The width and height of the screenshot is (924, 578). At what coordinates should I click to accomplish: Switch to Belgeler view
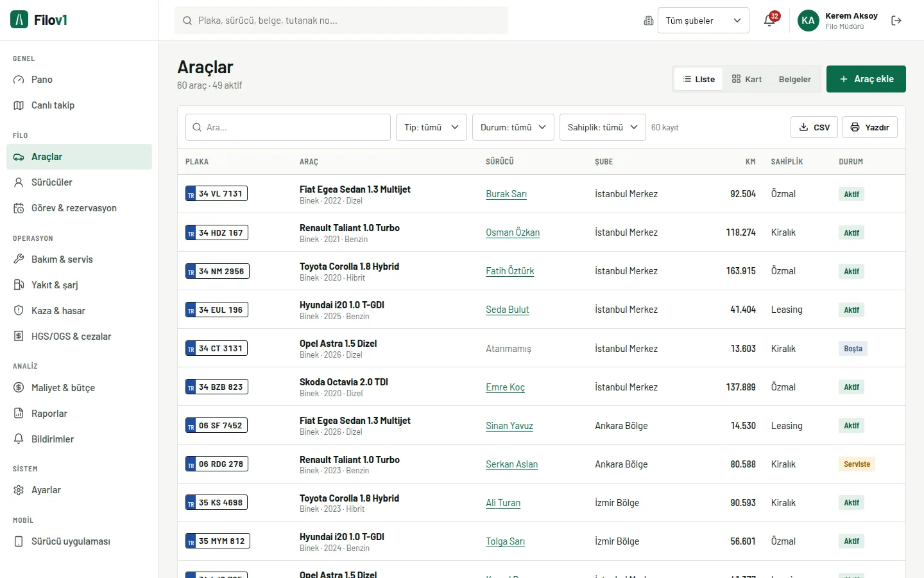tap(795, 79)
